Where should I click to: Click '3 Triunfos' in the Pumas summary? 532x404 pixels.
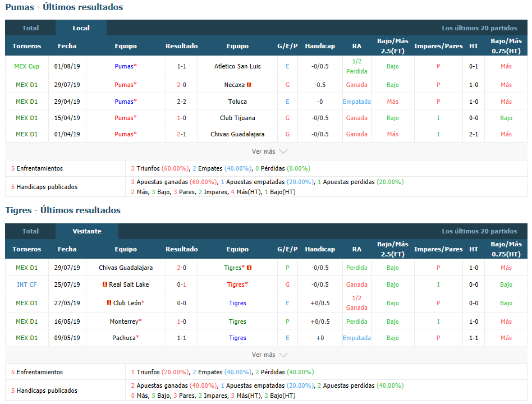pos(145,168)
